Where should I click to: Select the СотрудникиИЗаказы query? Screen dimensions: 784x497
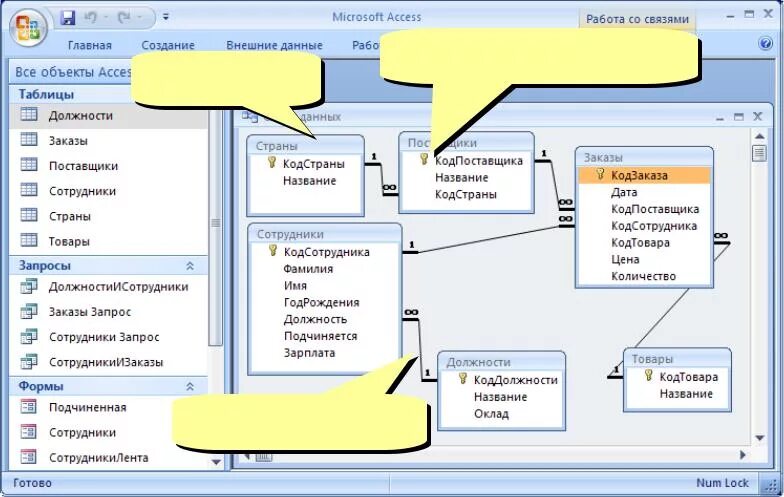pyautogui.click(x=106, y=362)
